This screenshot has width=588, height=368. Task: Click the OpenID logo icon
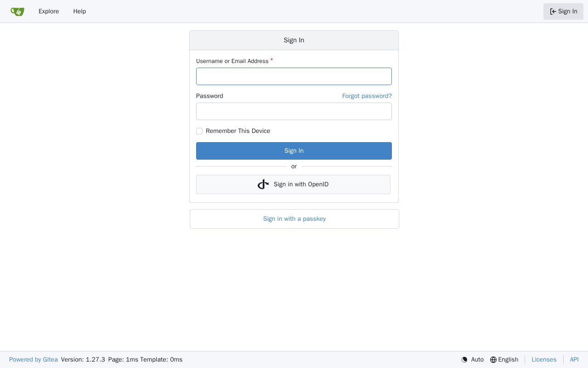[x=263, y=184]
